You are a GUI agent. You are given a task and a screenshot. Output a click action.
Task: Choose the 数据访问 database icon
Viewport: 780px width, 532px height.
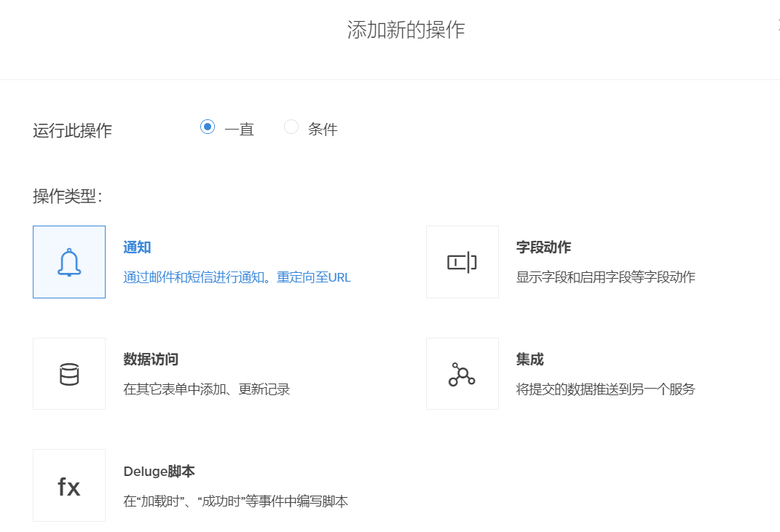click(69, 374)
